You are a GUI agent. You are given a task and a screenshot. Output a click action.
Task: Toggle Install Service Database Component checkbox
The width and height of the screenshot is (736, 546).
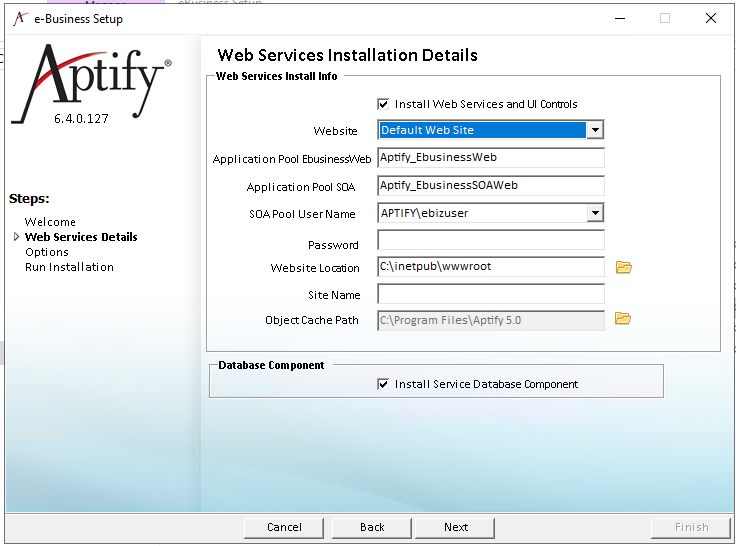[383, 385]
